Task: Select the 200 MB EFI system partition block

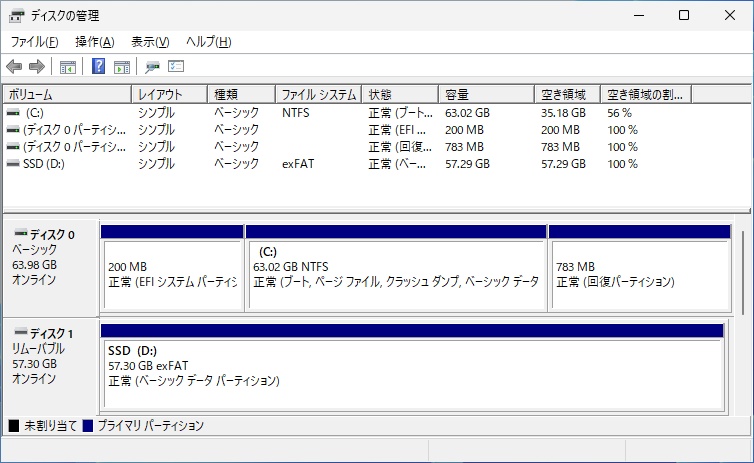Action: pyautogui.click(x=172, y=268)
